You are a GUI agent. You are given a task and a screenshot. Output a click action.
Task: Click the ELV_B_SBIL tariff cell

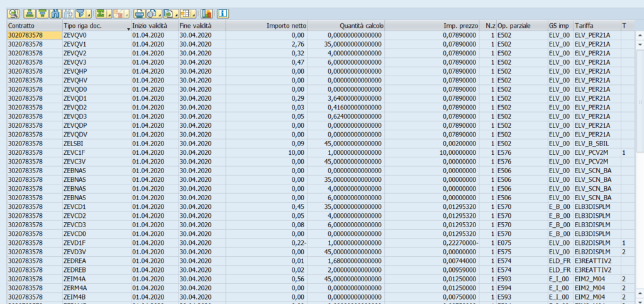[x=597, y=144]
